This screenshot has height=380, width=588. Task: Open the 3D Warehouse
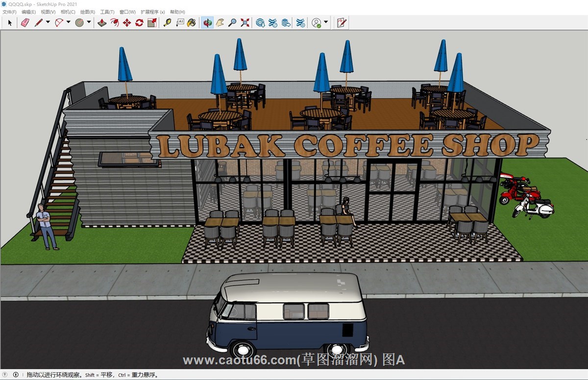pyautogui.click(x=260, y=23)
